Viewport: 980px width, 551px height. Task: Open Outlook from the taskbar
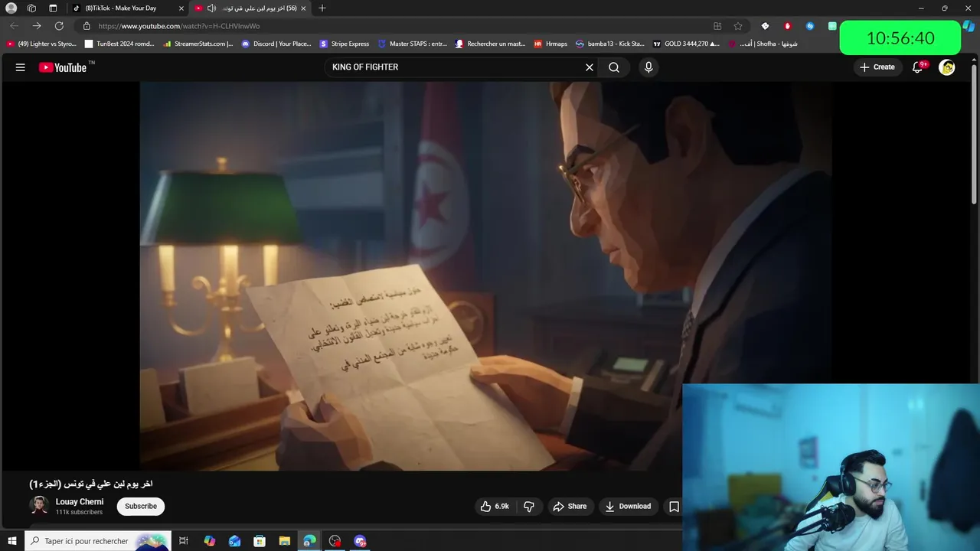click(234, 541)
